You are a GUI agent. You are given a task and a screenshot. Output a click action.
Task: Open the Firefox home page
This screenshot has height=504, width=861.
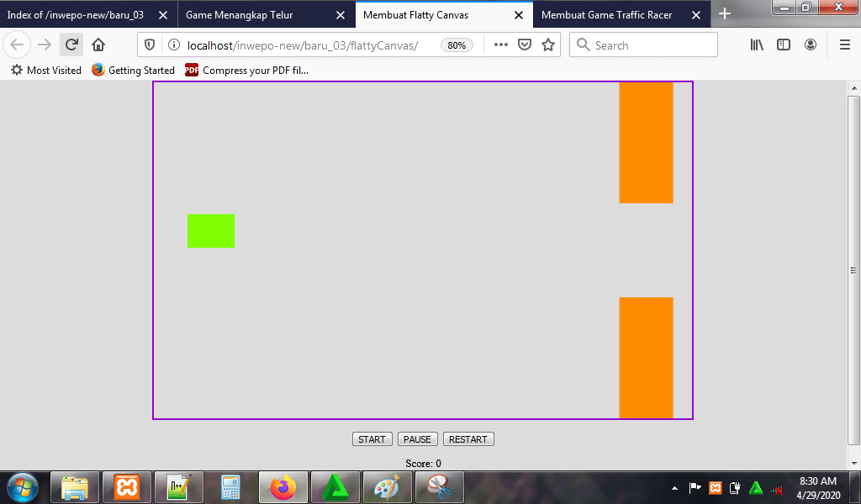click(98, 45)
